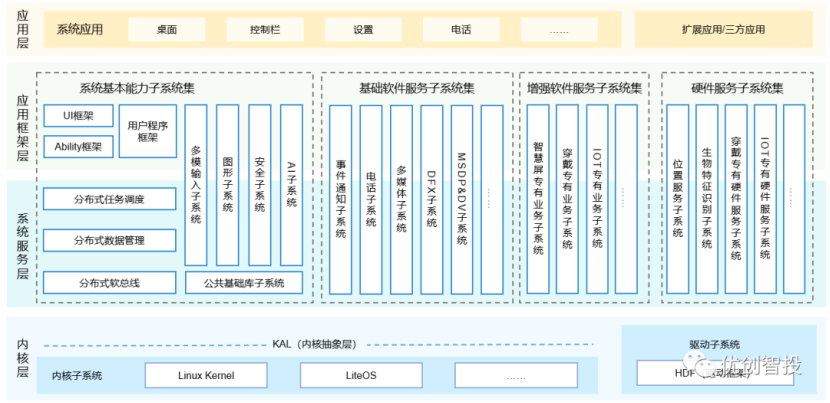Click the 内核子系统 label
The width and height of the screenshot is (830, 403).
[x=77, y=376]
